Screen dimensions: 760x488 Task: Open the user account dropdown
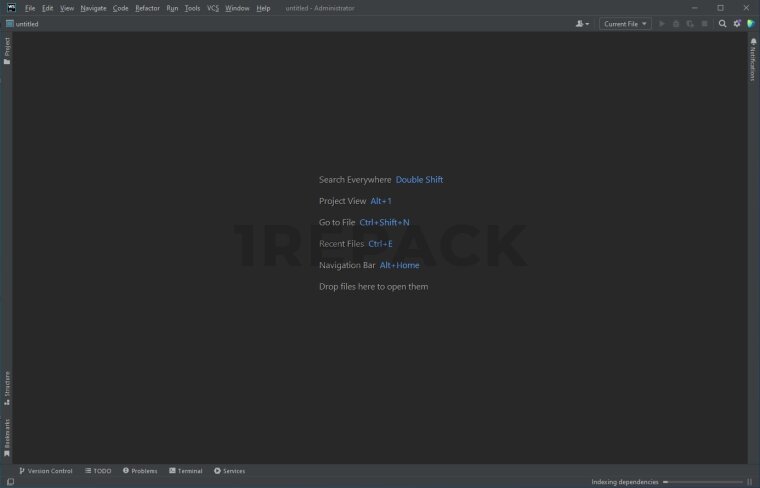coord(582,24)
